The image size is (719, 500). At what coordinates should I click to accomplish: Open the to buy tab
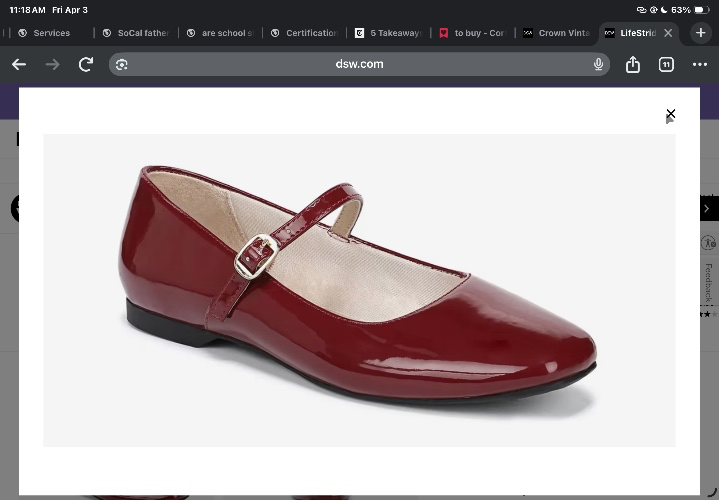472,33
